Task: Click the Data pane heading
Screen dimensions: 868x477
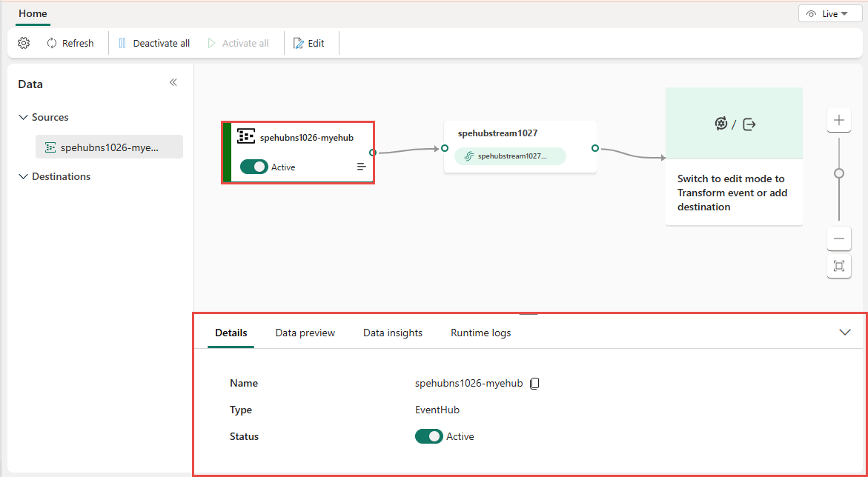Action: click(30, 84)
